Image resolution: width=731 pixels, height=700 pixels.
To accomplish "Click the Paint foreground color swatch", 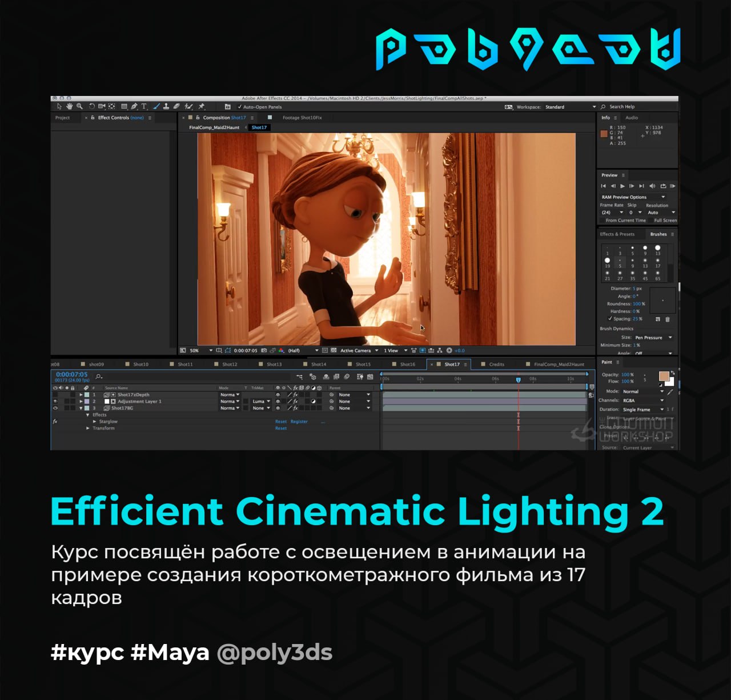I will (x=664, y=376).
